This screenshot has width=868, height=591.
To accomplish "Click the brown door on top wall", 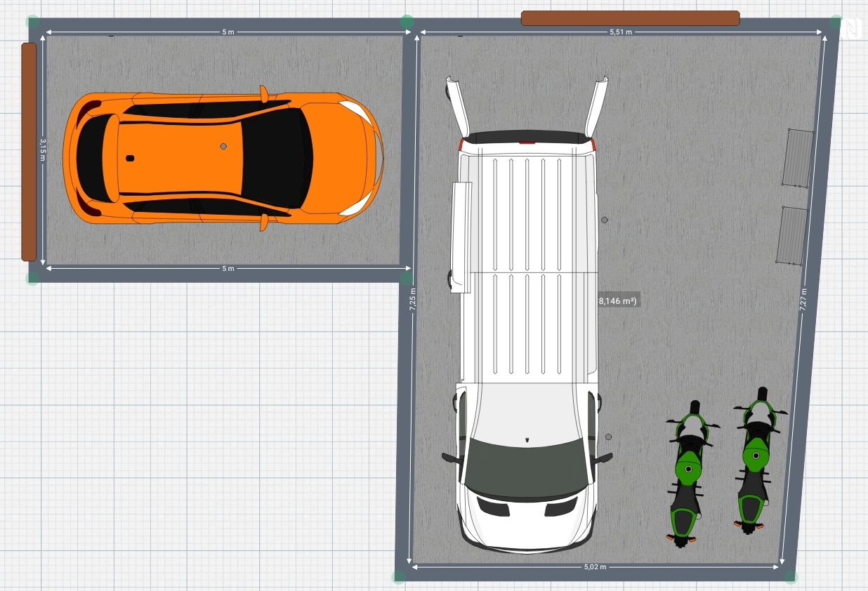I will 630,18.
